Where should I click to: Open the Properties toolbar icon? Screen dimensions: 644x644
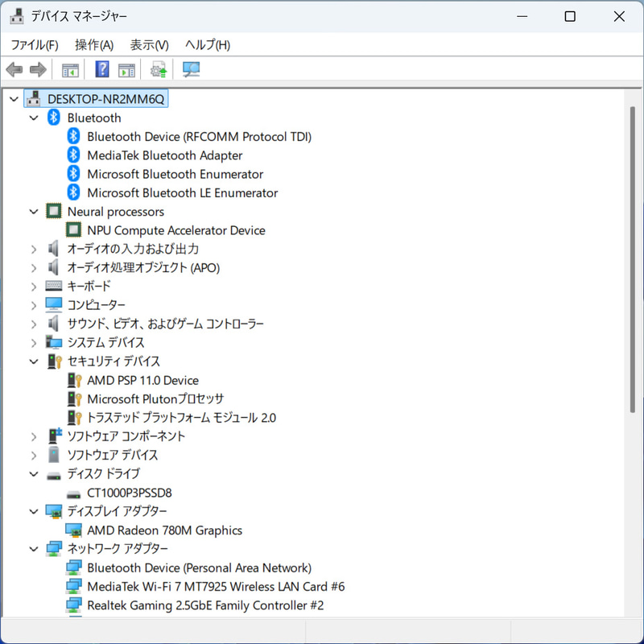point(126,69)
